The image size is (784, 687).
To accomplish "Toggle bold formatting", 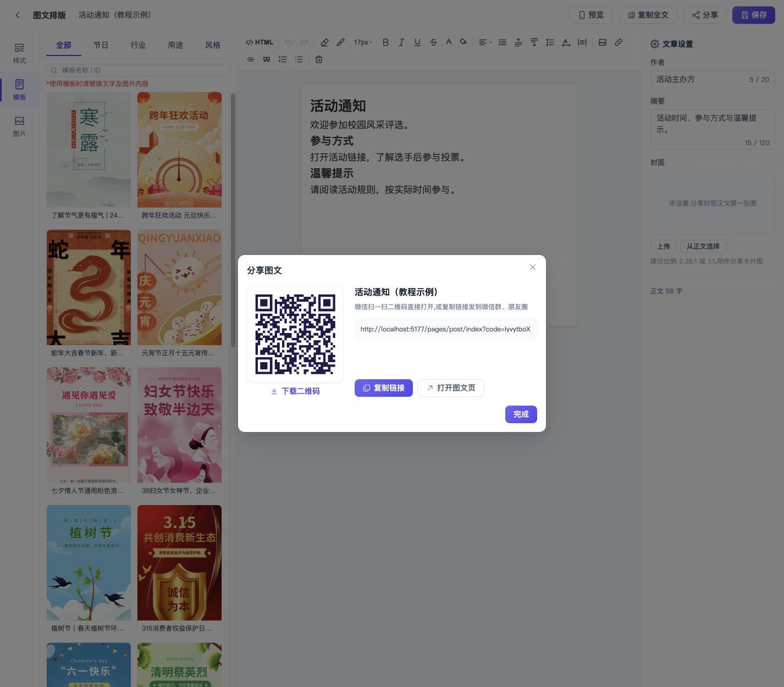I will pyautogui.click(x=385, y=42).
